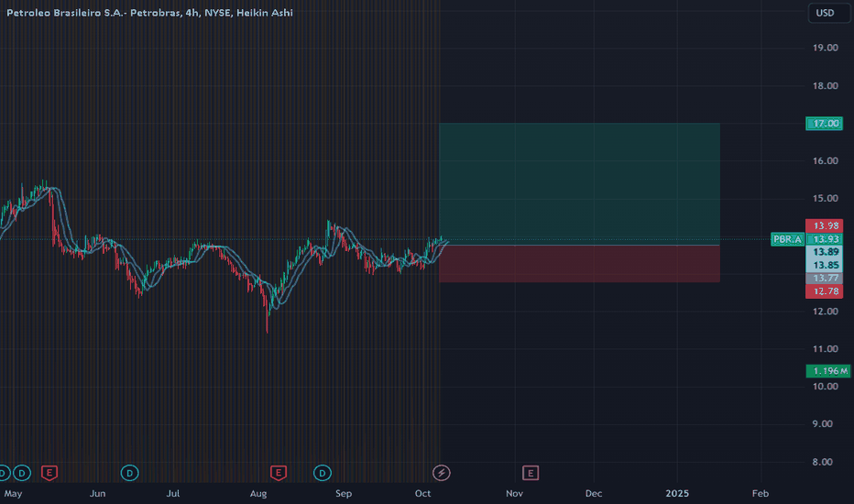Screen dimensions: 854x504
Task: Click the Dec label on time axis
Action: point(594,494)
